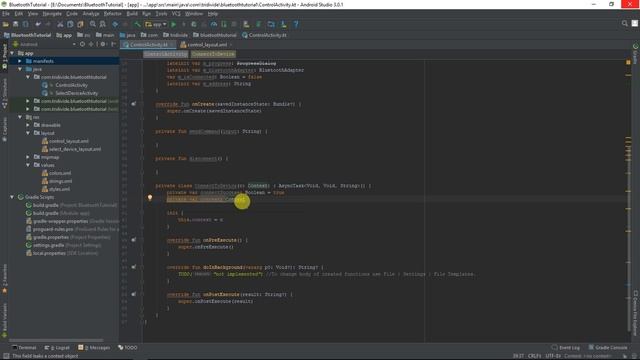Select ControlActivity in project tree

point(71,85)
